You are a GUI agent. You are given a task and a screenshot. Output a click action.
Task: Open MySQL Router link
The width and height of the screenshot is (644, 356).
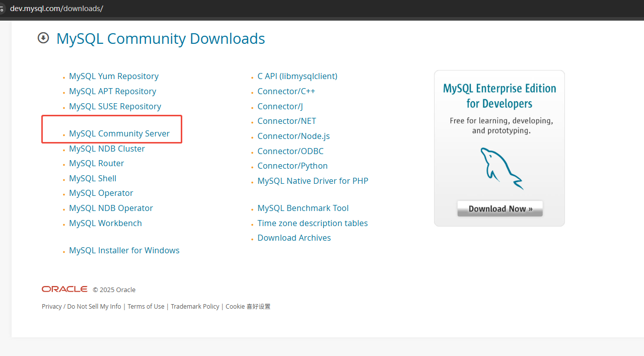click(97, 163)
